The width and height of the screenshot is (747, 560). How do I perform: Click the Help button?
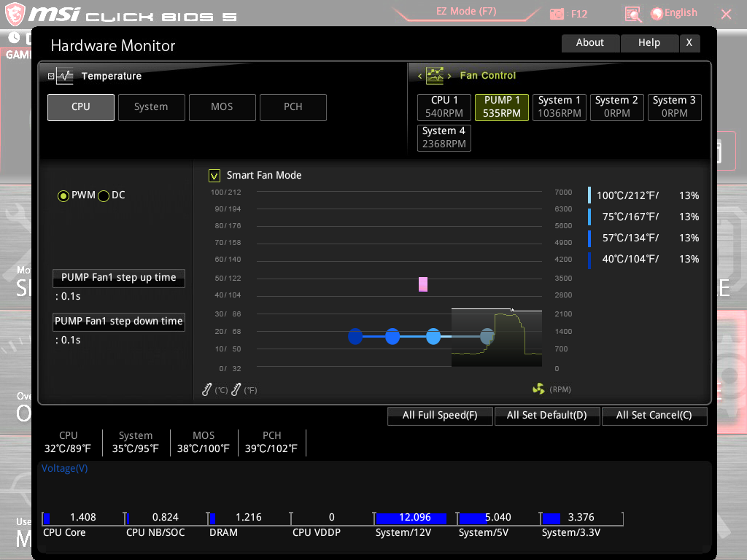(x=649, y=43)
